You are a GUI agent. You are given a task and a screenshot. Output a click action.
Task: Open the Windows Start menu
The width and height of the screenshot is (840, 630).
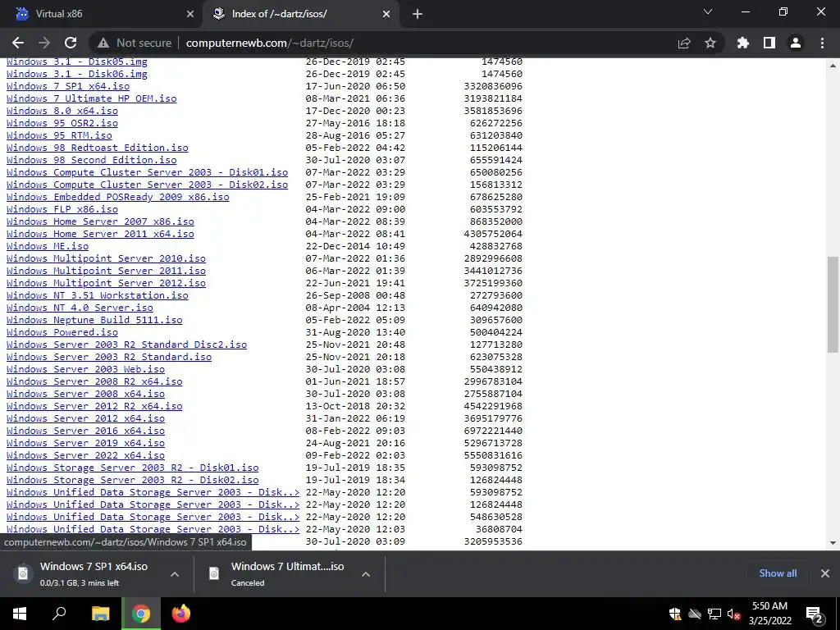(20, 614)
